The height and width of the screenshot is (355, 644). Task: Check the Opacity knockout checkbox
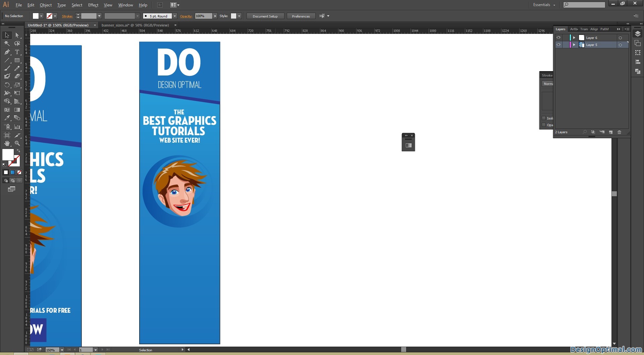(x=544, y=125)
